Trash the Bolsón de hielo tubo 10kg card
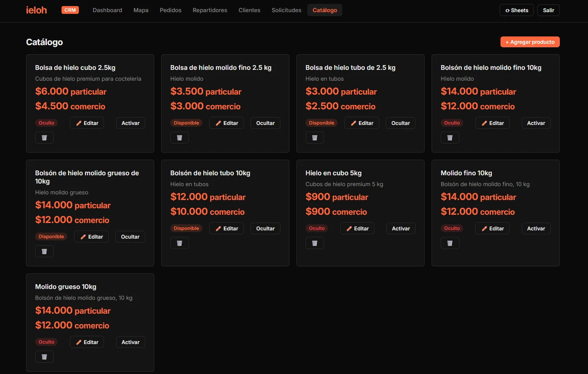 coord(179,243)
